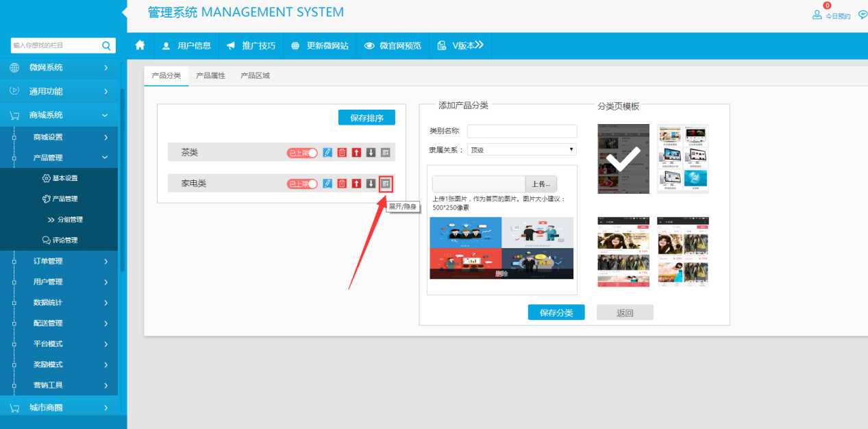This screenshot has width=868, height=429.
Task: Click the search magnifier icon in sidebar
Action: point(106,45)
